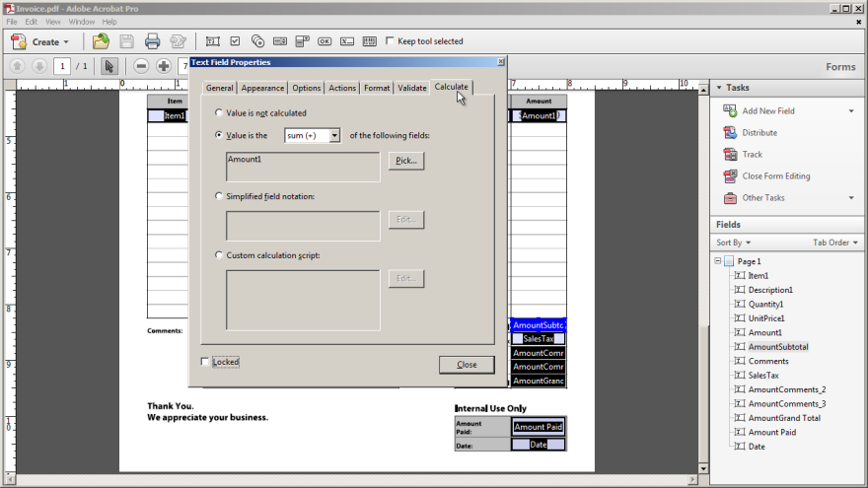Image resolution: width=868 pixels, height=488 pixels.
Task: Click the page number input box
Action: coord(62,66)
